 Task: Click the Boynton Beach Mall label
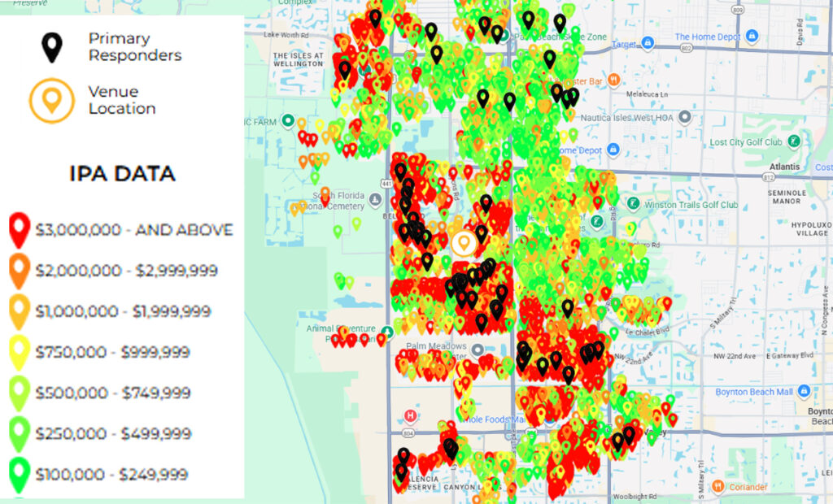pos(753,392)
